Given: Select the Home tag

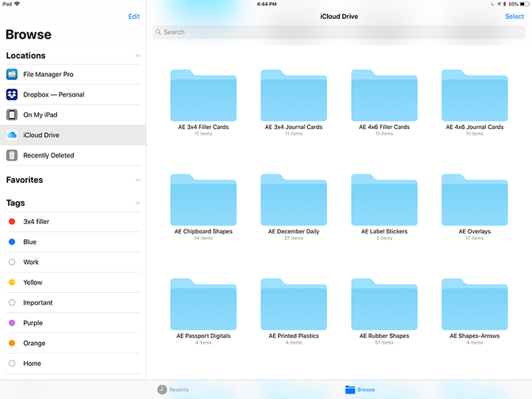Looking at the screenshot, I should (73, 363).
